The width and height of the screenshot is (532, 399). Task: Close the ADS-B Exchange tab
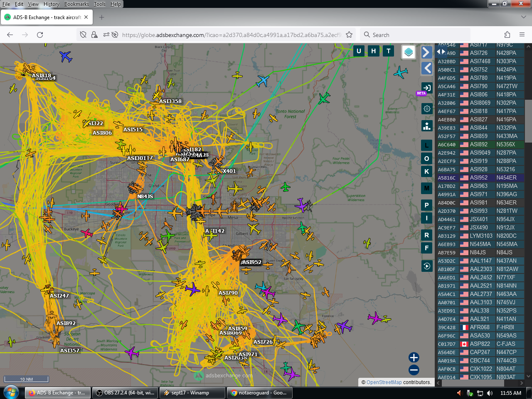tap(86, 17)
